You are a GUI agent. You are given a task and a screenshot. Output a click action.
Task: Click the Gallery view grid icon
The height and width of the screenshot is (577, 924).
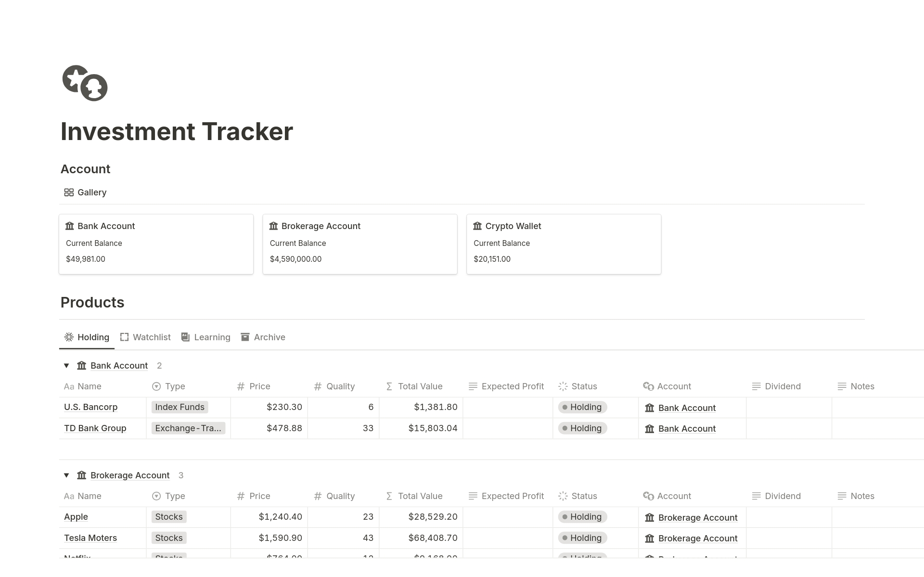69,192
